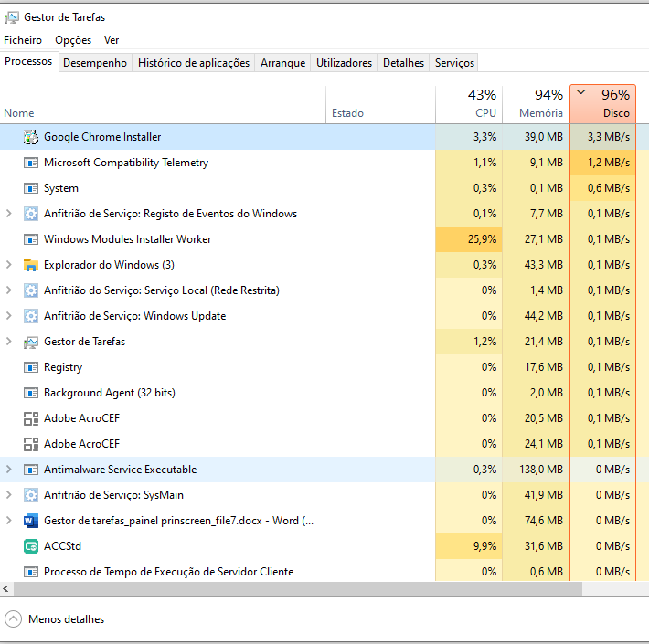Click the Word document process icon
649x644 pixels.
(x=31, y=521)
